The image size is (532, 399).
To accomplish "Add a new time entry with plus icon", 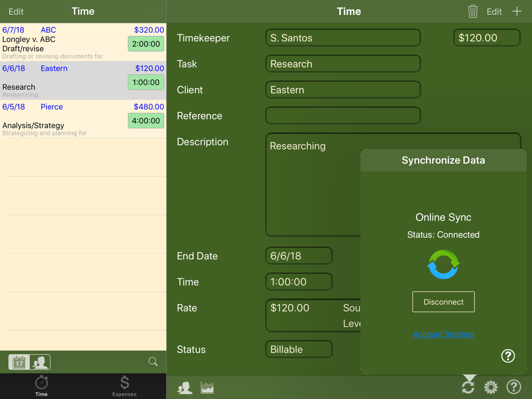I will 517,12.
